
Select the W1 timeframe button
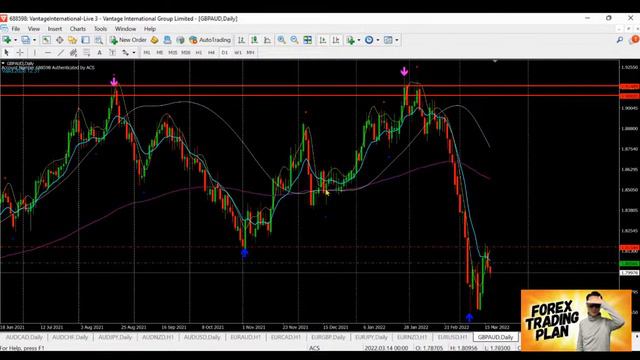[x=238, y=53]
